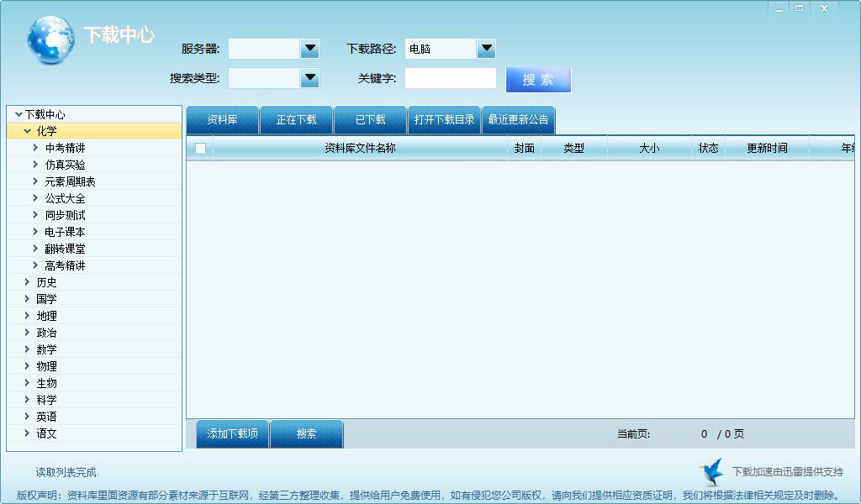Expand the 国学 subject node
The width and height of the screenshot is (861, 504).
point(27,299)
